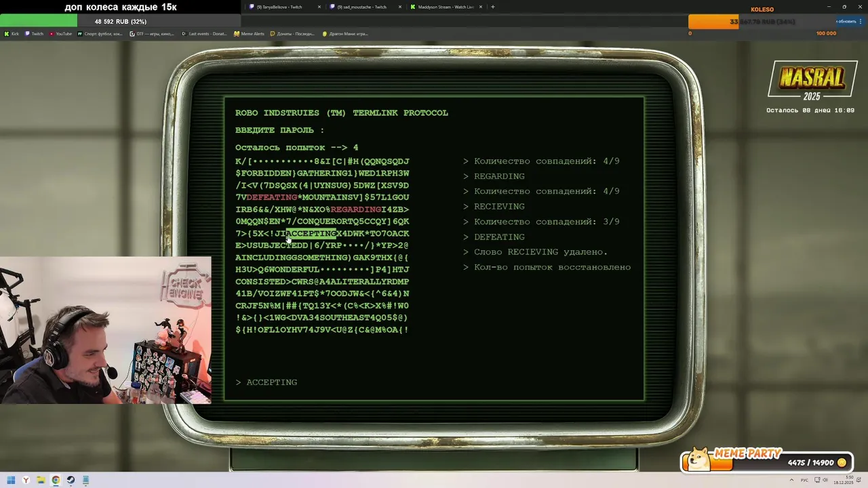Close the TanyaBelkova tab
The height and width of the screenshot is (488, 868).
click(x=319, y=7)
